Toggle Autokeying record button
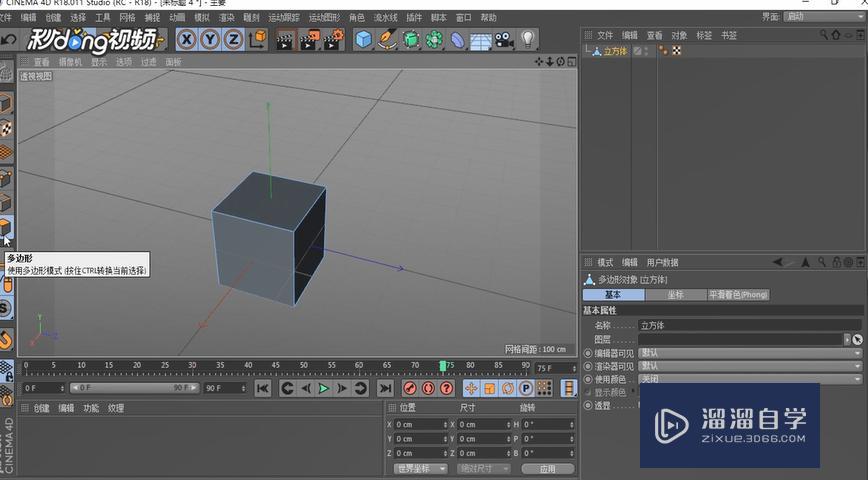This screenshot has height=480, width=868. coord(428,388)
